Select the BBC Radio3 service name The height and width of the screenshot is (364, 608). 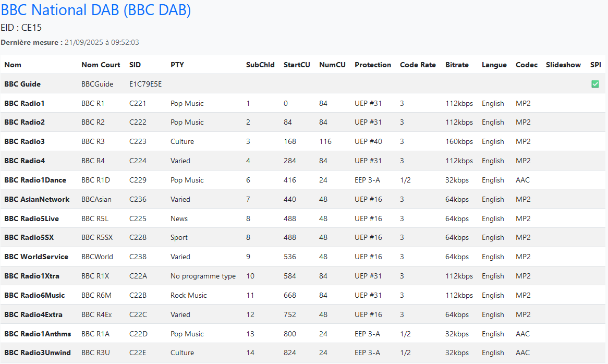pos(25,141)
